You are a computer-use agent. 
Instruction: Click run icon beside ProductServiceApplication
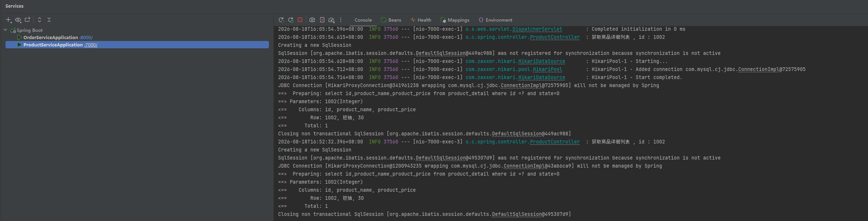click(x=19, y=45)
